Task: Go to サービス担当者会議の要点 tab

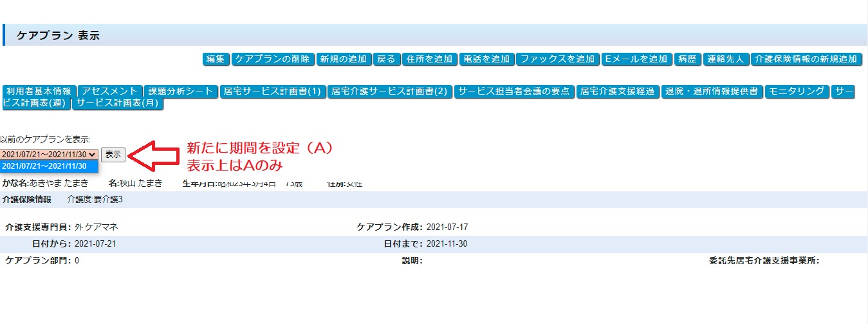Action: coord(514,91)
